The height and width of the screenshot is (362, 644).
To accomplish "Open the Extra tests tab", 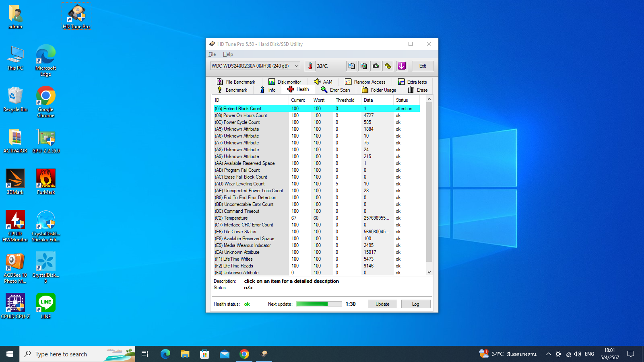I will (x=413, y=82).
